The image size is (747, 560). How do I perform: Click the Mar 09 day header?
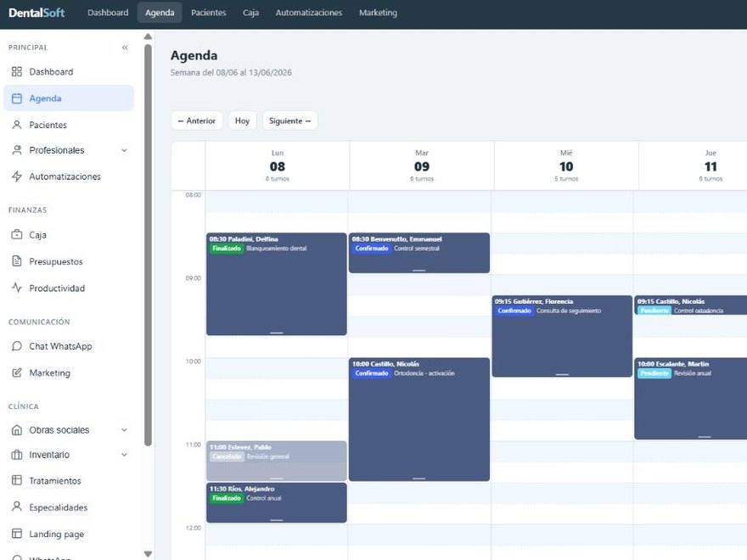point(422,165)
